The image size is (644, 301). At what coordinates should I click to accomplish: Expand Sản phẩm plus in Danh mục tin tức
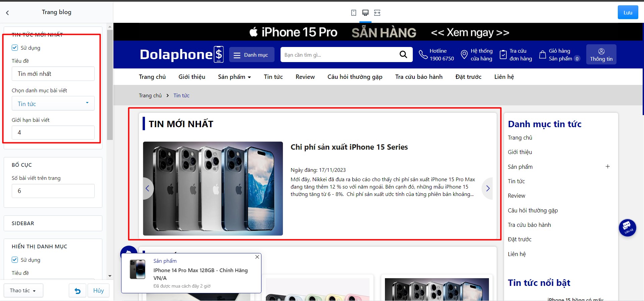pyautogui.click(x=607, y=166)
